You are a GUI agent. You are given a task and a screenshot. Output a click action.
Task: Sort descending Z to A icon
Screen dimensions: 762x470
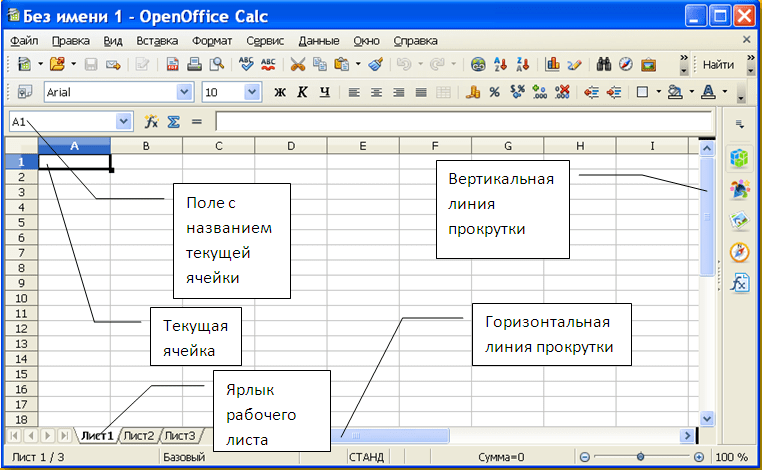[523, 64]
